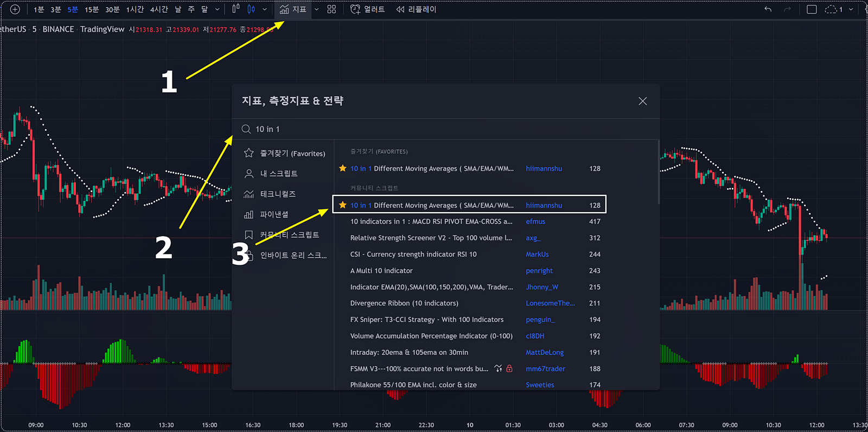Switch to the 15분 interval

(x=92, y=9)
